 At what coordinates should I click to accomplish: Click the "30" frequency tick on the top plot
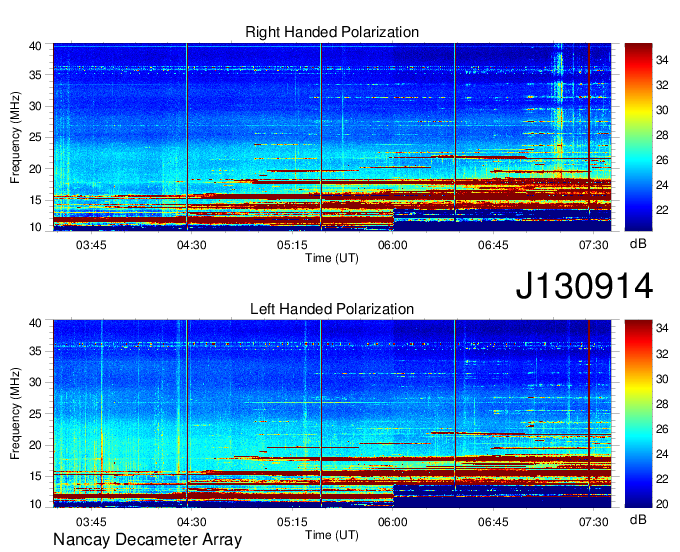pos(35,106)
